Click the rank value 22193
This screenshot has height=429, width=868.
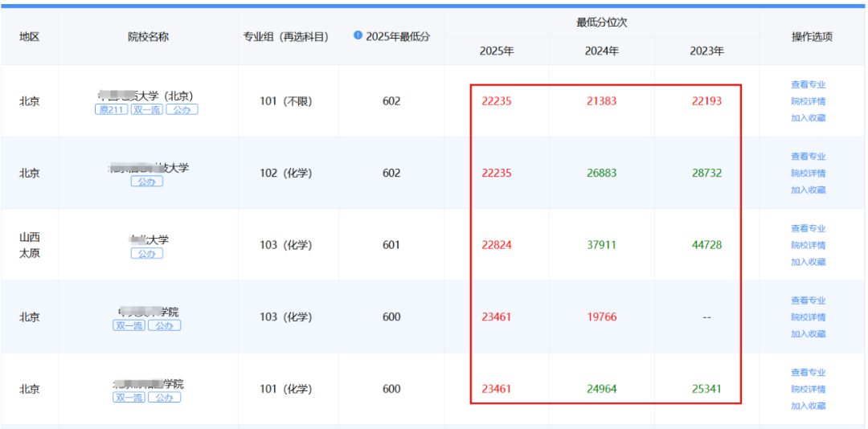coord(707,101)
